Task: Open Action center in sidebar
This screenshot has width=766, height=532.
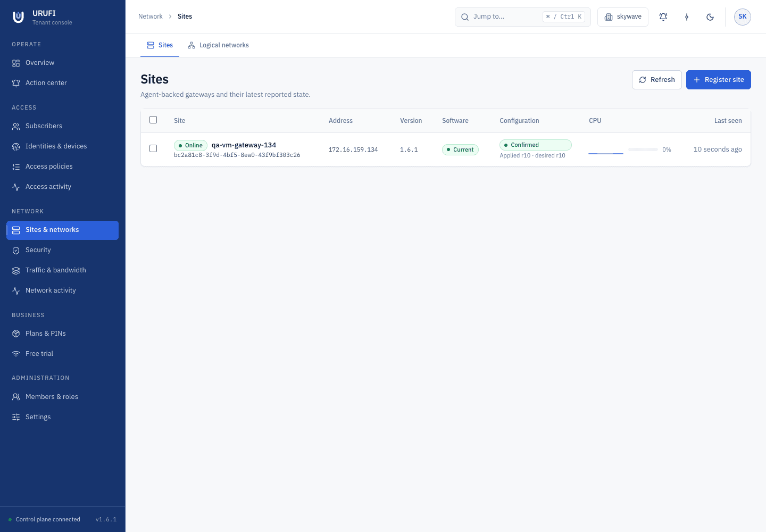Action: point(62,83)
